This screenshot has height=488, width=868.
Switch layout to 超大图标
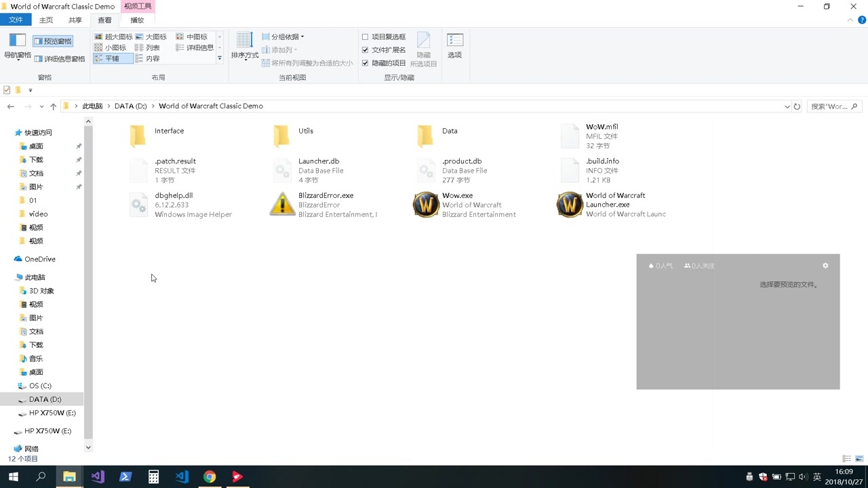coord(113,37)
